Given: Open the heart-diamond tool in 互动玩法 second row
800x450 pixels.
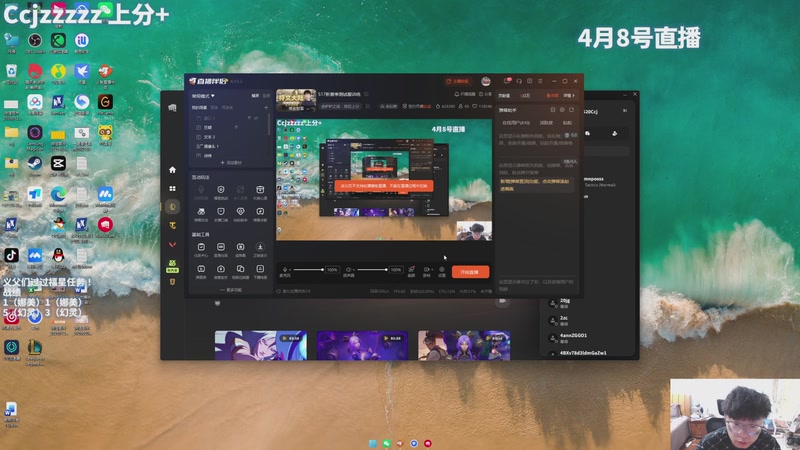Looking at the screenshot, I should pyautogui.click(x=240, y=214).
